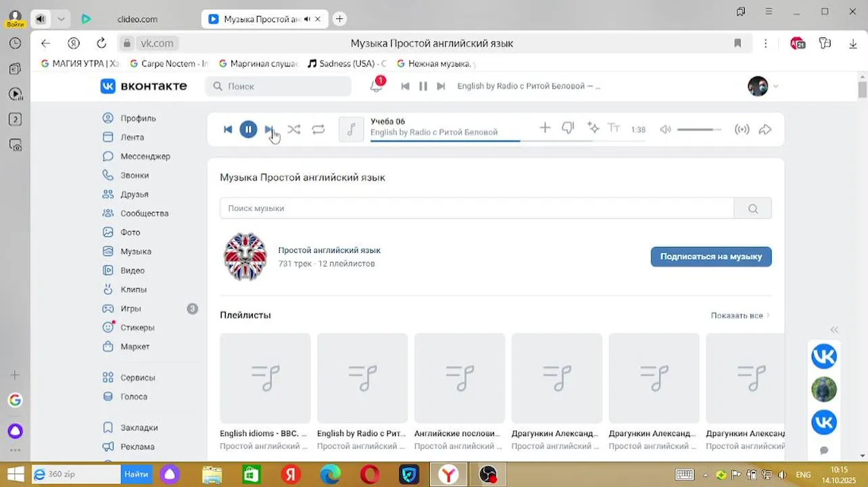Image resolution: width=868 pixels, height=487 pixels.
Task: Skip to the next track in player
Action: 269,129
